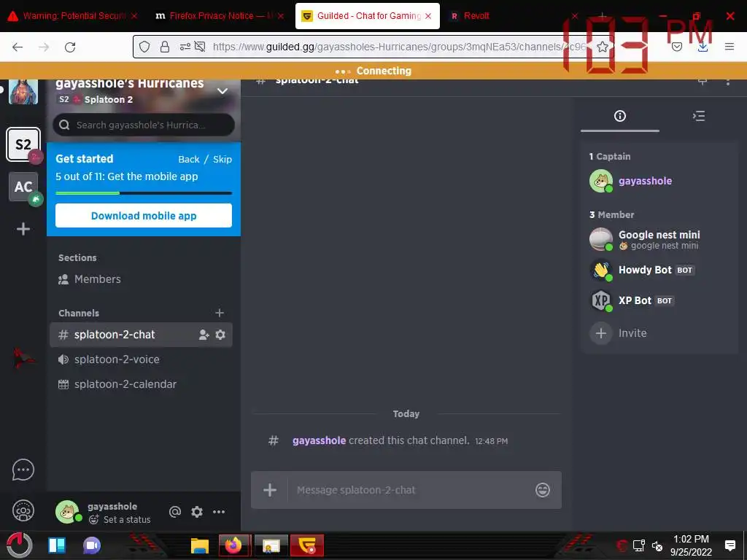Expand the server name dropdown chevron

click(222, 91)
